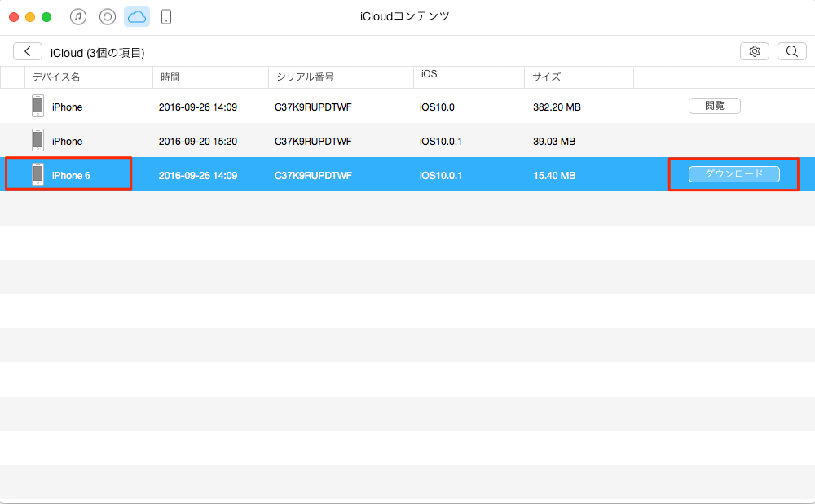The image size is (815, 504).
Task: Click time 2016-09-26 14:09 in the iPhone 6 row
Action: [198, 175]
